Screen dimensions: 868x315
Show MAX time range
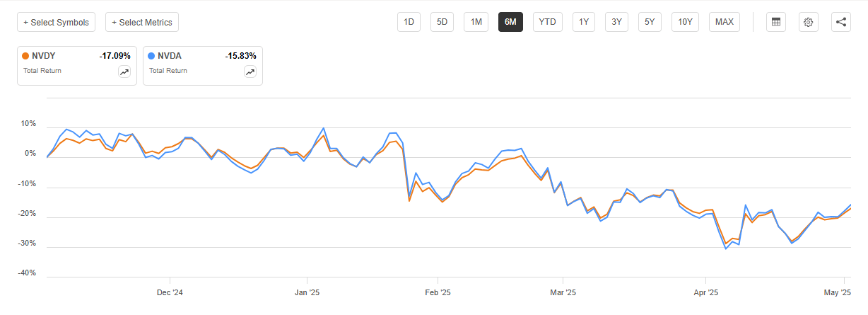pos(724,22)
